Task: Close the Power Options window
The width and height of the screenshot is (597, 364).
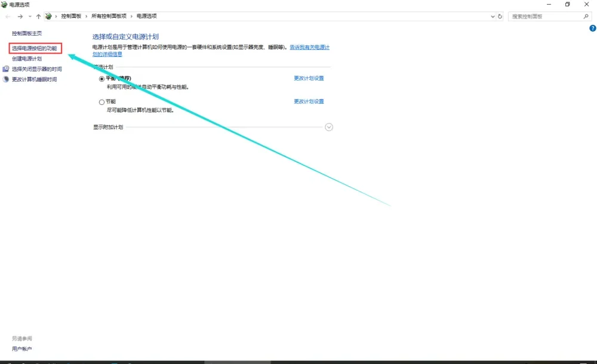Action: click(586, 4)
